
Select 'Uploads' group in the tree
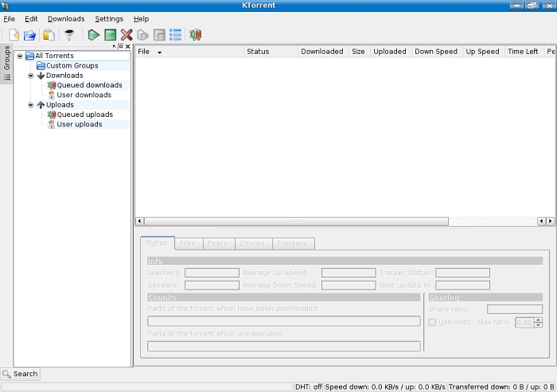[x=60, y=105]
